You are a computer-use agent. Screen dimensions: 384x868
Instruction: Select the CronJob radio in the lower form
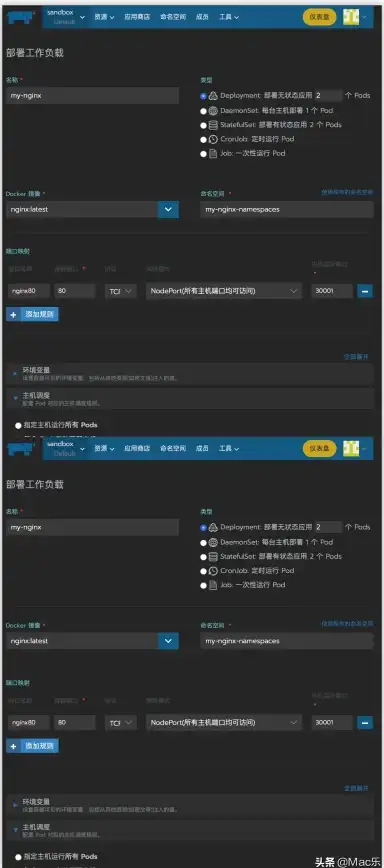point(204,571)
